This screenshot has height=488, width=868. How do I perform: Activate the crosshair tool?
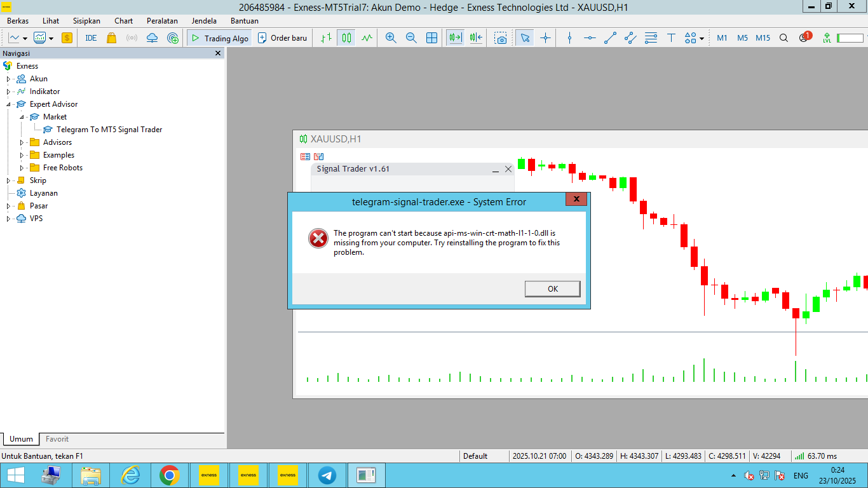click(x=545, y=38)
